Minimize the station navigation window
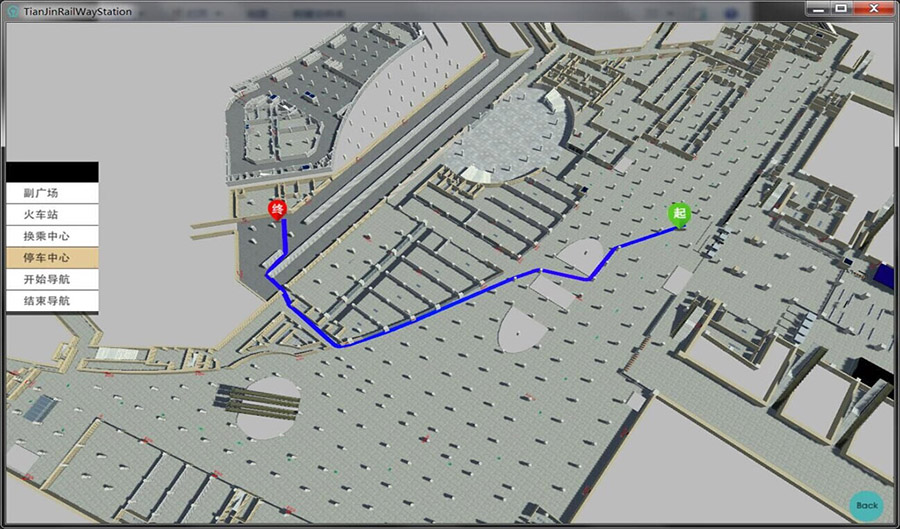 (819, 9)
